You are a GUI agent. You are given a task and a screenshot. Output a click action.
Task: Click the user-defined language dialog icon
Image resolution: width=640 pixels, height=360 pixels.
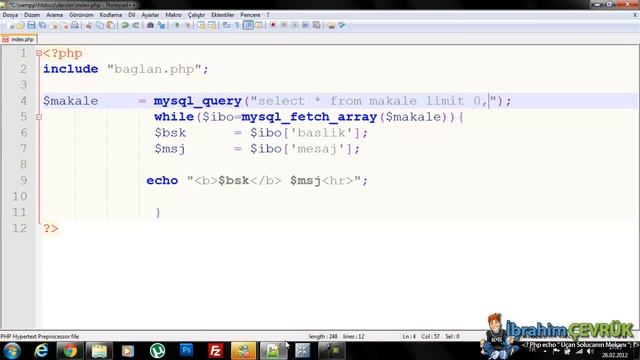coord(258,25)
